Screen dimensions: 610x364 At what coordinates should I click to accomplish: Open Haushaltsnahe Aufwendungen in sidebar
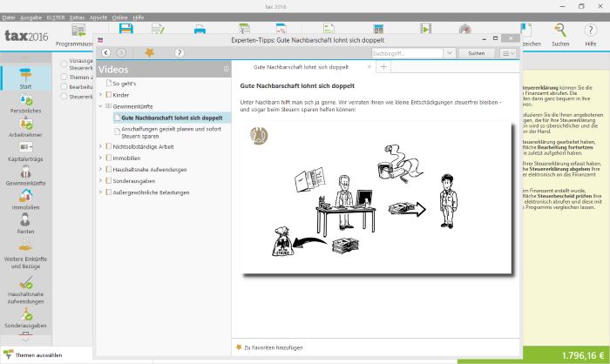coord(25,290)
